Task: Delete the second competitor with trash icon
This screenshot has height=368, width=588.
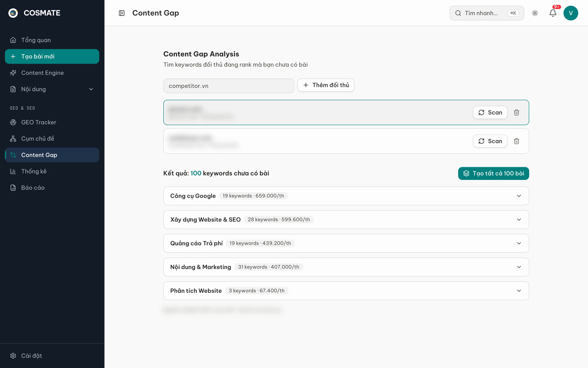Action: (517, 141)
